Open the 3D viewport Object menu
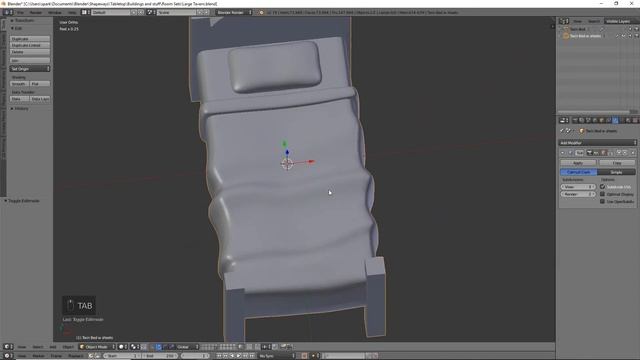Image resolution: width=640 pixels, height=360 pixels. click(68, 347)
